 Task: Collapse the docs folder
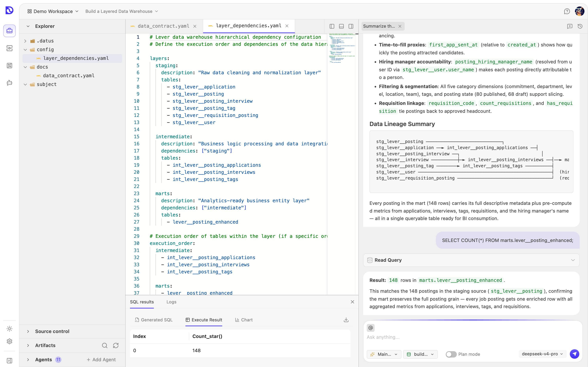[25, 67]
